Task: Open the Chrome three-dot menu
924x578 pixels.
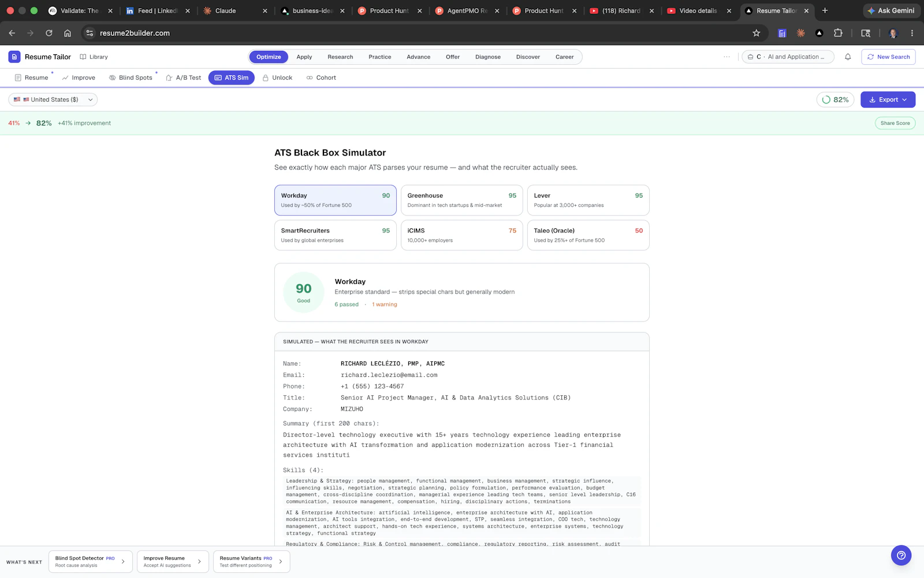Action: (912, 33)
